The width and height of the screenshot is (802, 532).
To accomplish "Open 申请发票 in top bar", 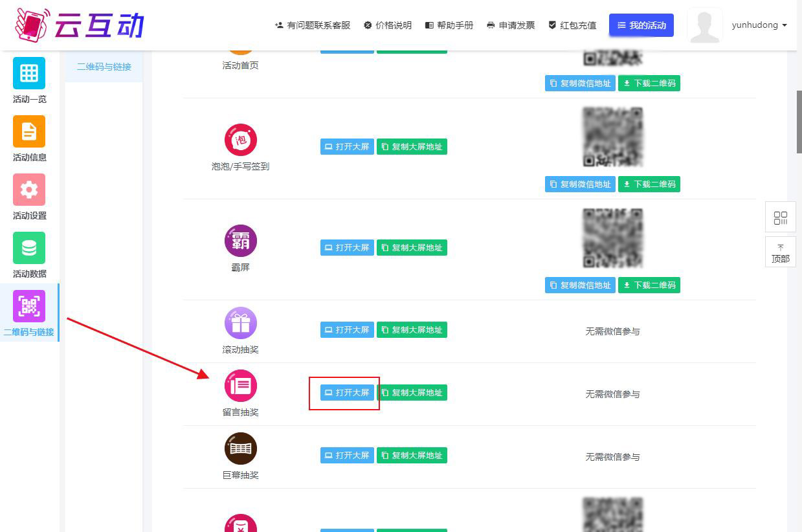I will coord(511,25).
